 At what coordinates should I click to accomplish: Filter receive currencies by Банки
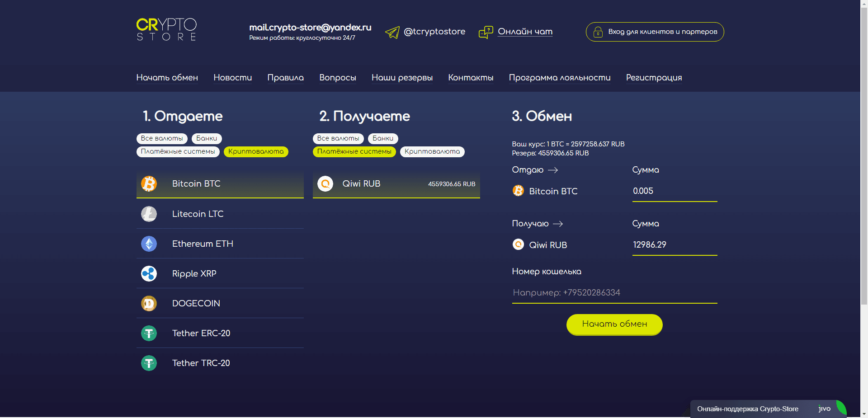coord(383,138)
